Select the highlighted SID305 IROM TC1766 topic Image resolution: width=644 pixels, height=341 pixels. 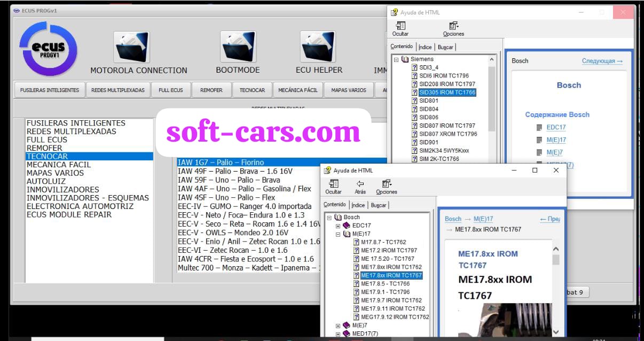[447, 92]
